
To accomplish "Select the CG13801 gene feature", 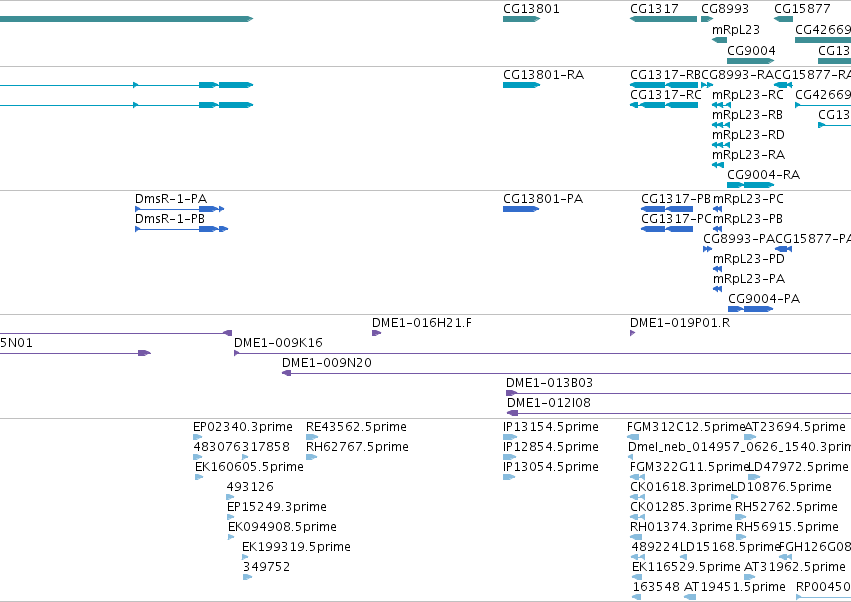I will click(522, 19).
